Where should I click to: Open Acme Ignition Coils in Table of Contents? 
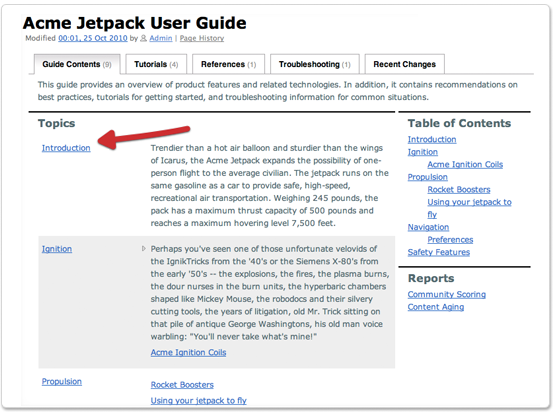[x=465, y=165]
